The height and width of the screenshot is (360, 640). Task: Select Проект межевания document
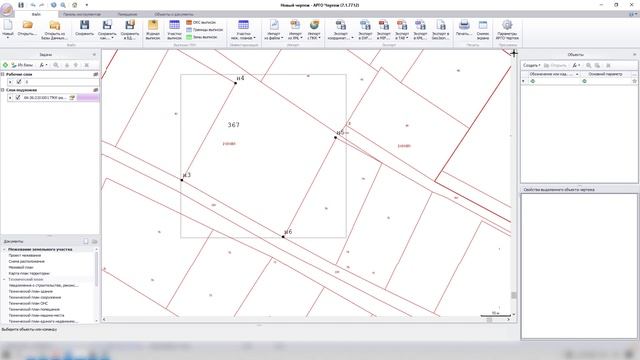[24, 255]
